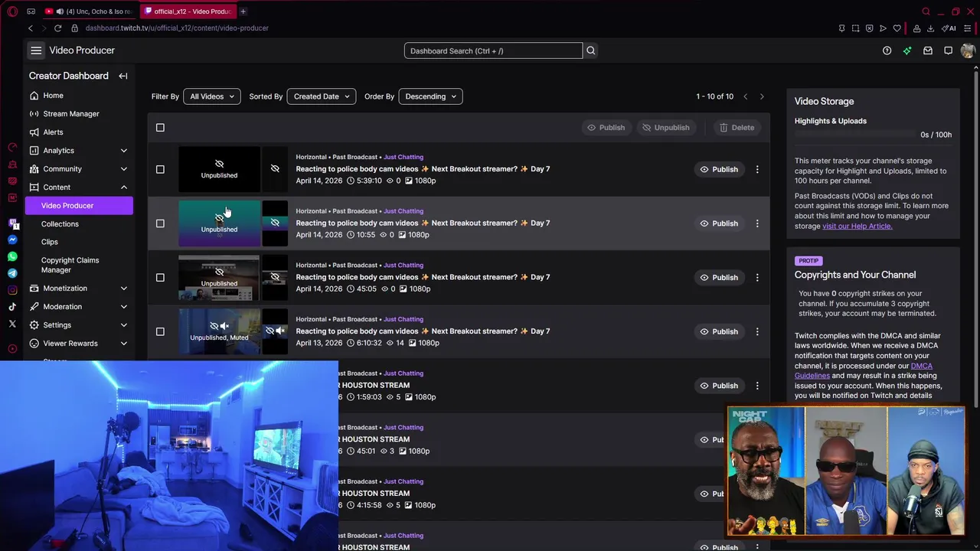Image resolution: width=980 pixels, height=551 pixels.
Task: Select the checkbox for the 45:05 April 14 video
Action: (x=160, y=277)
